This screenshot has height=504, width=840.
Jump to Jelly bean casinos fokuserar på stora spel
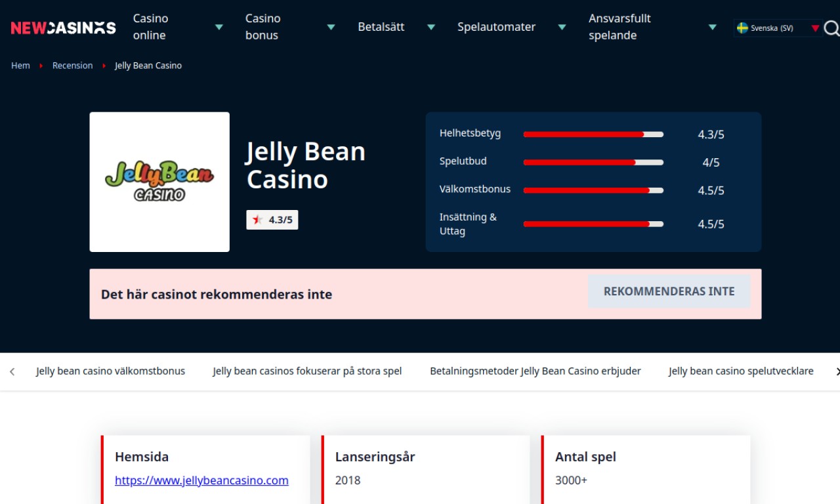(x=307, y=371)
